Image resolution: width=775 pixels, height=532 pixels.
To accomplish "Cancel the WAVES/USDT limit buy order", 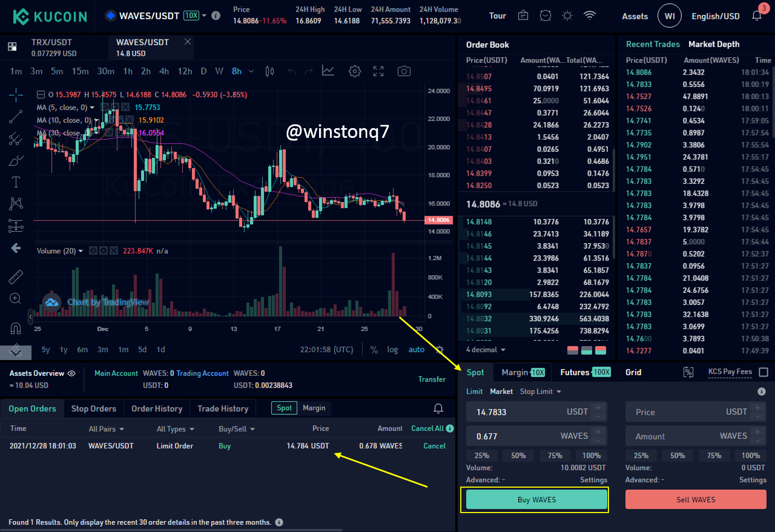I will 434,446.
